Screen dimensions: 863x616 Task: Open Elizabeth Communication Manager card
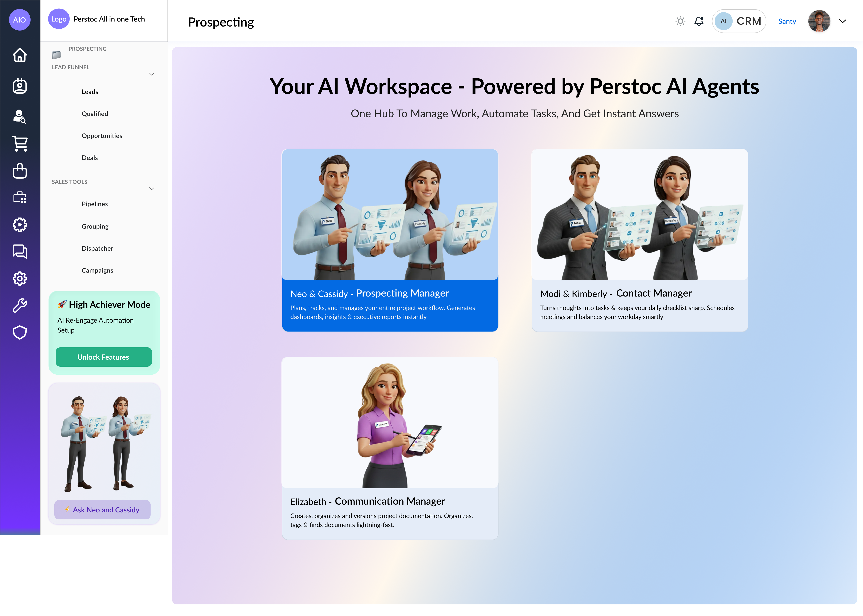pos(390,448)
